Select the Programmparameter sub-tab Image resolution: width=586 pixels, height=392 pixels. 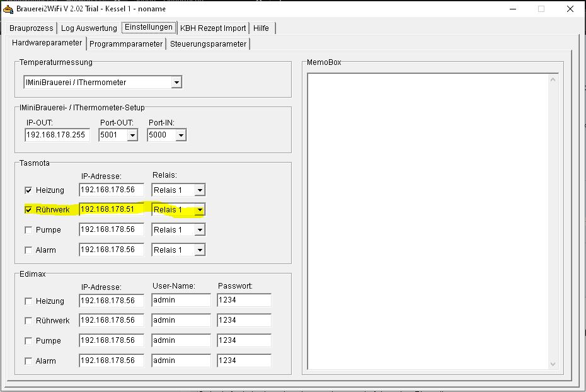pyautogui.click(x=126, y=44)
